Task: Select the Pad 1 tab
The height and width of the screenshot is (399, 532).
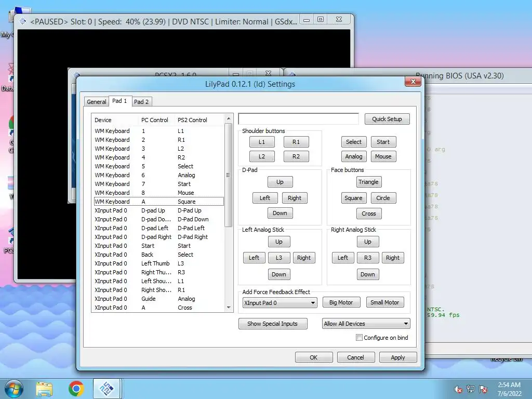Action: click(x=119, y=101)
